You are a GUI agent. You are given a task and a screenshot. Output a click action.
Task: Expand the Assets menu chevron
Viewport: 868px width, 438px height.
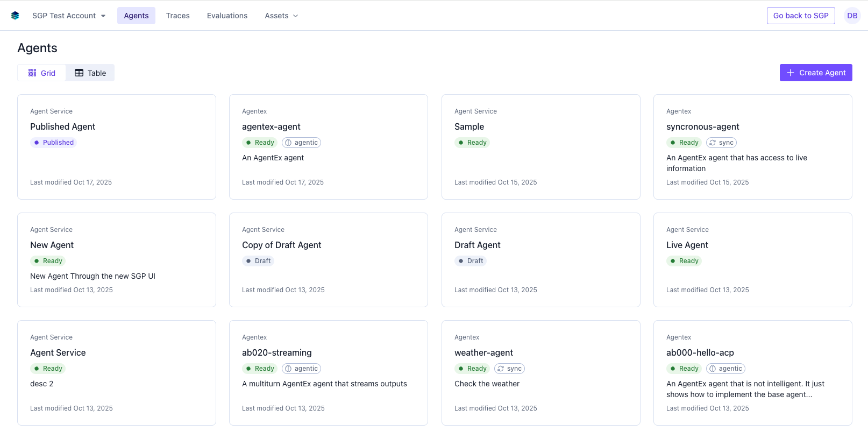pos(295,16)
